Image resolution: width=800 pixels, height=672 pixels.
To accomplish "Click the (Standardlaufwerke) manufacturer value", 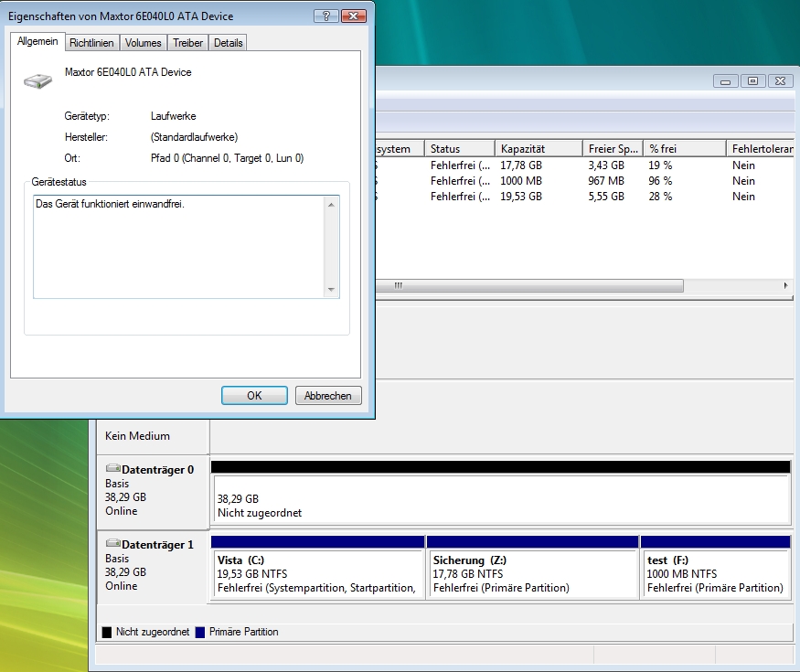I will pyautogui.click(x=195, y=137).
